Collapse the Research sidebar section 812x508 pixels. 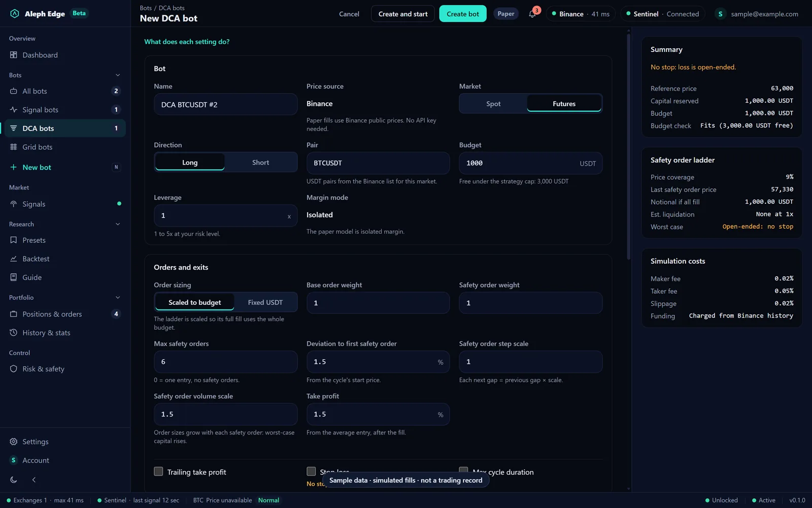tap(118, 224)
